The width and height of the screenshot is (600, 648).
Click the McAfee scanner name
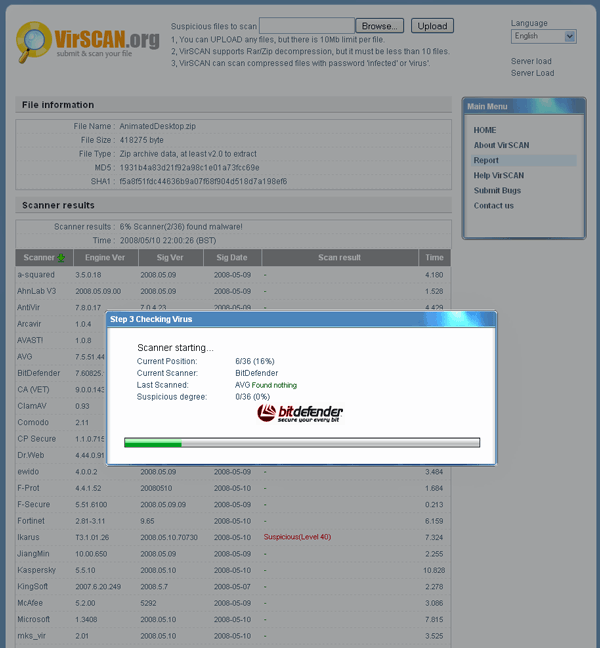tap(30, 603)
